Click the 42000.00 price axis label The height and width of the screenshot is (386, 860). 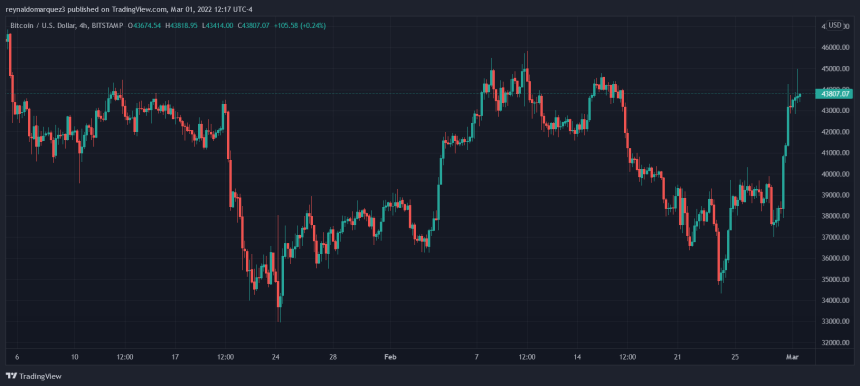click(836, 132)
